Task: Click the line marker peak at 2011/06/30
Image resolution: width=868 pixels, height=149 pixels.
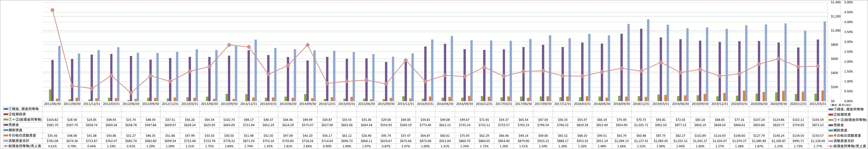Action: (x=53, y=10)
